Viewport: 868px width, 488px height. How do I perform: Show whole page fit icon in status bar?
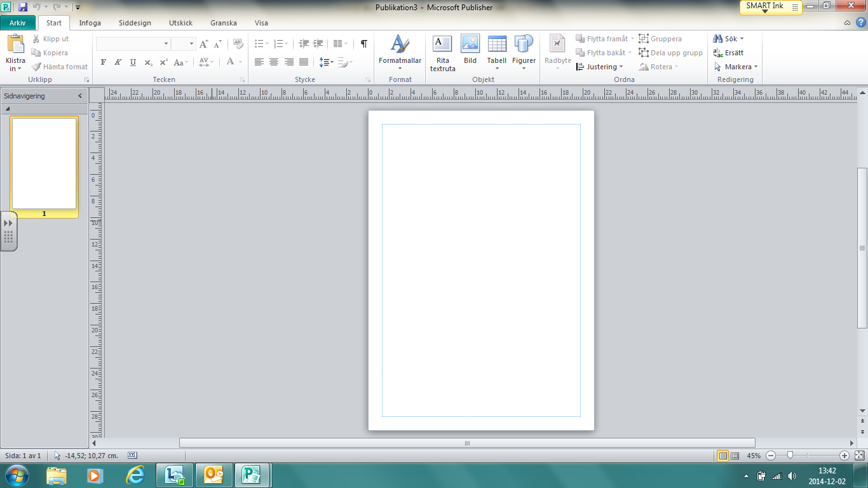click(x=859, y=456)
